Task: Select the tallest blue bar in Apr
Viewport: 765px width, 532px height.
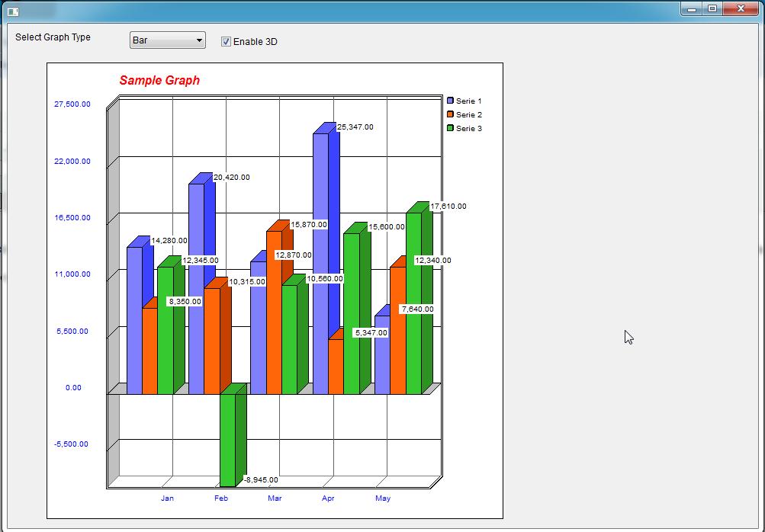Action: [320, 229]
